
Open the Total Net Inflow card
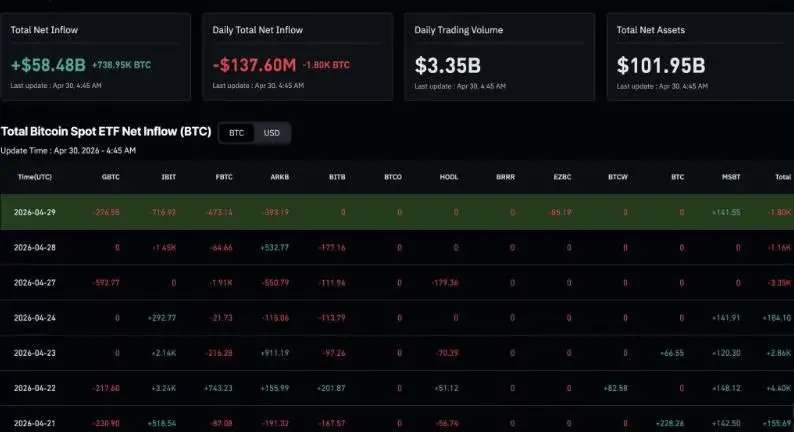(95, 57)
